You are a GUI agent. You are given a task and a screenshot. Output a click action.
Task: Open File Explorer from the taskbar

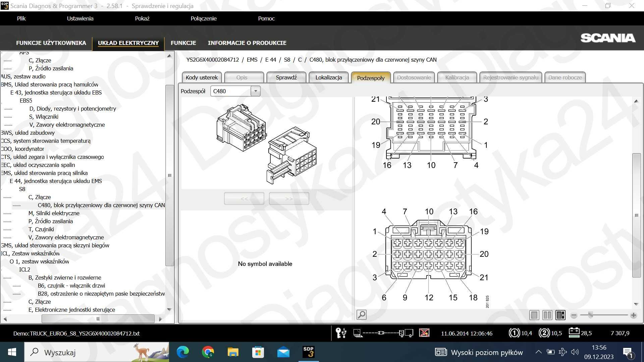[233, 352]
